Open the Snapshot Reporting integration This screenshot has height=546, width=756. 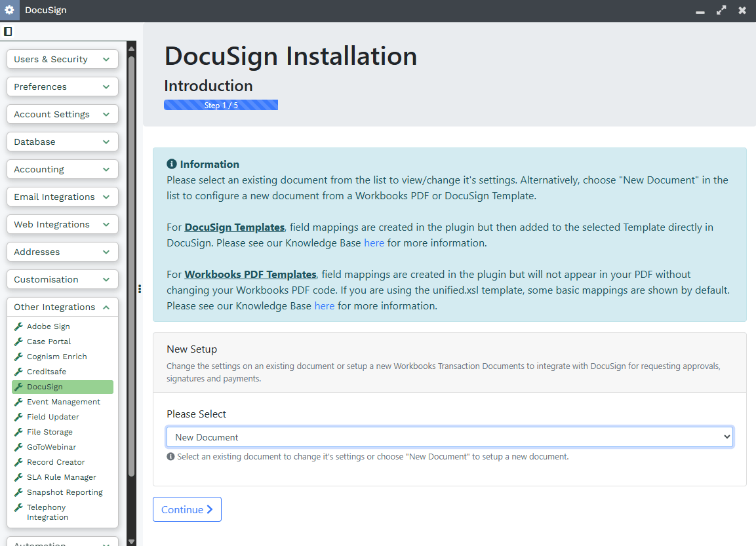point(65,492)
